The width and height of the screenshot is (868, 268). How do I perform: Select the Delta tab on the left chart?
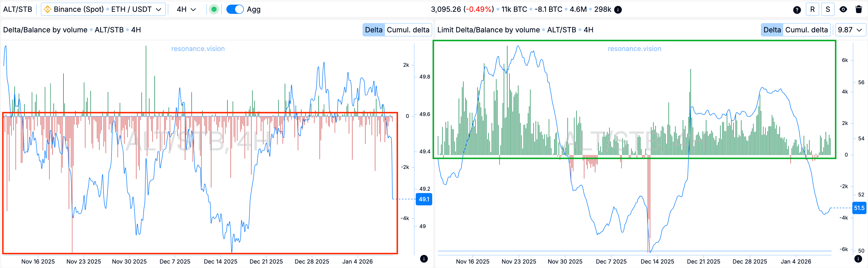coord(373,30)
